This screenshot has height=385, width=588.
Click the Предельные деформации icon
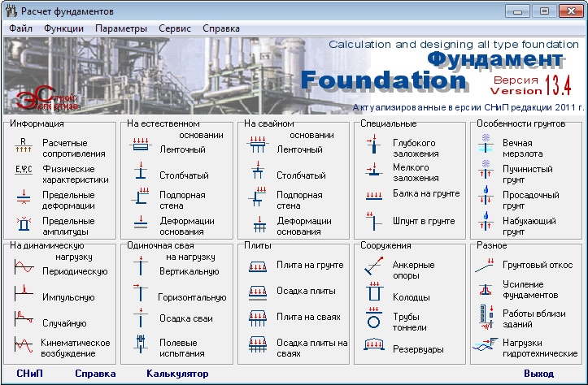coord(24,197)
